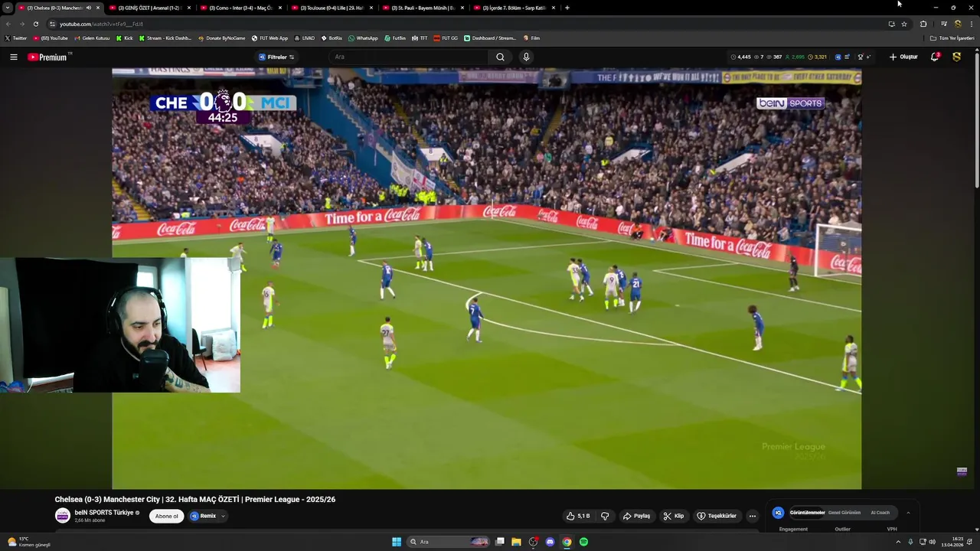Open Chrome media control icon
Image resolution: width=980 pixels, height=551 pixels.
point(944,24)
